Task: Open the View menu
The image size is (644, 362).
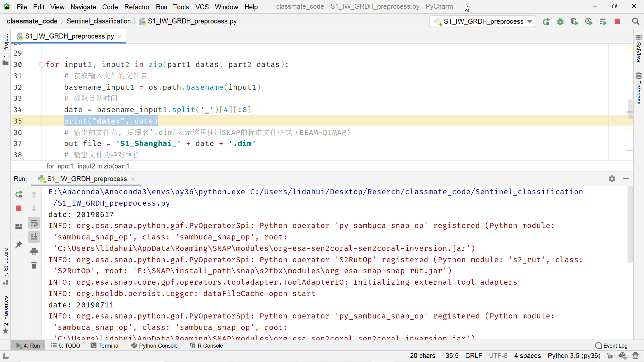Action: (x=57, y=7)
